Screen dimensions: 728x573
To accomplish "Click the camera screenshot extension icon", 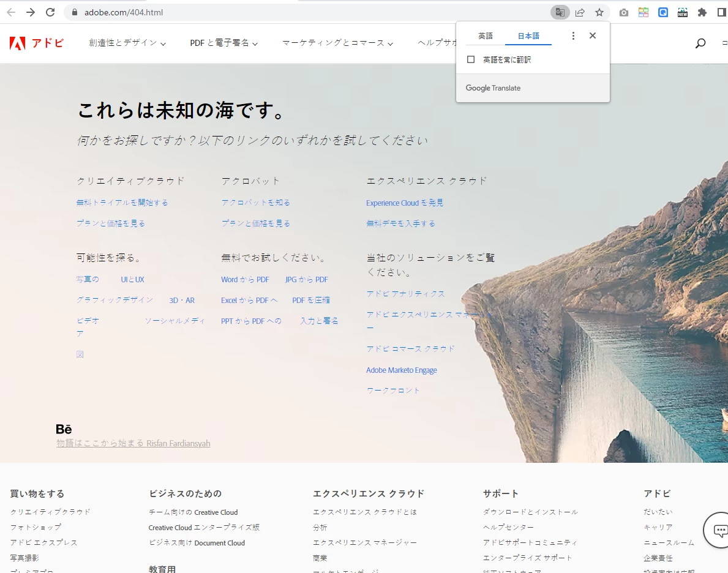I will click(623, 12).
